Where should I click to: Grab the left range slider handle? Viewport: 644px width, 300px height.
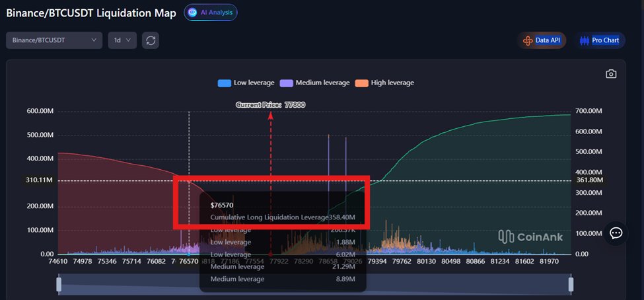point(59,284)
